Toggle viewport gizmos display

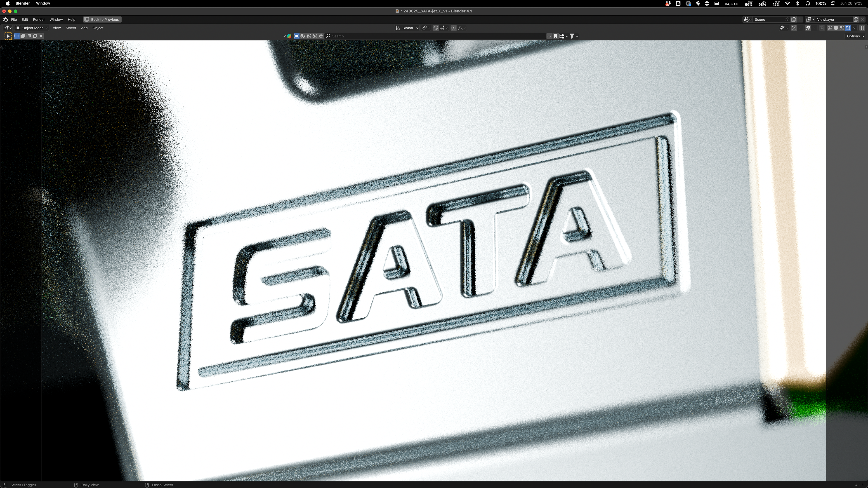(794, 28)
